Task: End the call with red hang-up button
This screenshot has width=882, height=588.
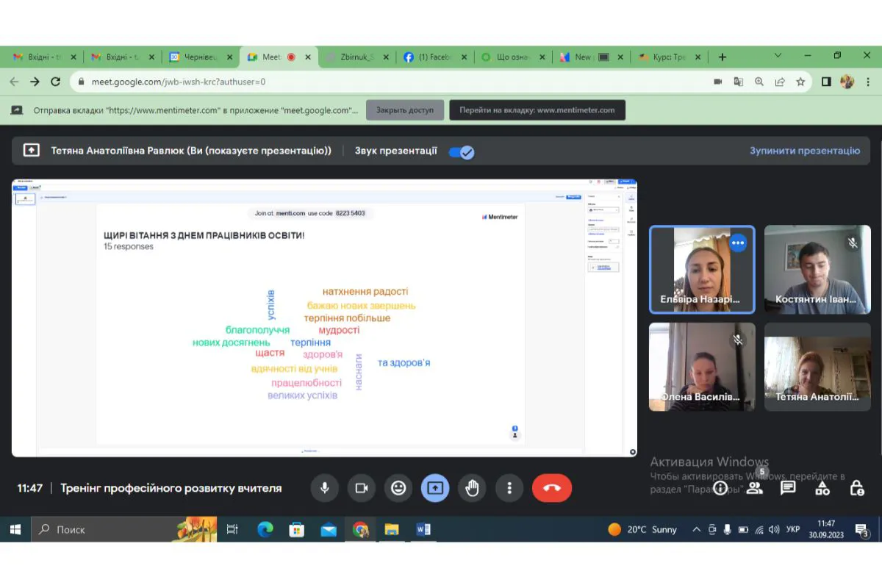Action: [x=552, y=488]
